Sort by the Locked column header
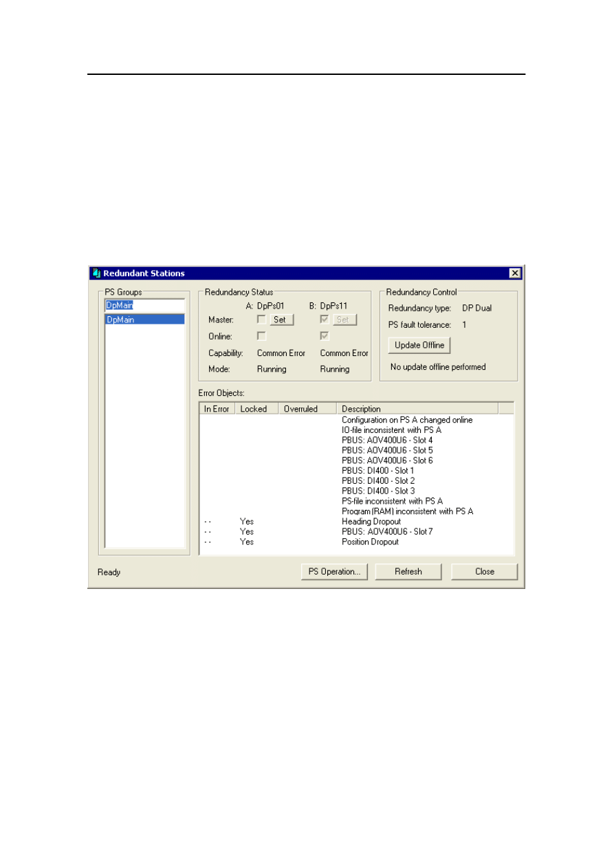 256,409
